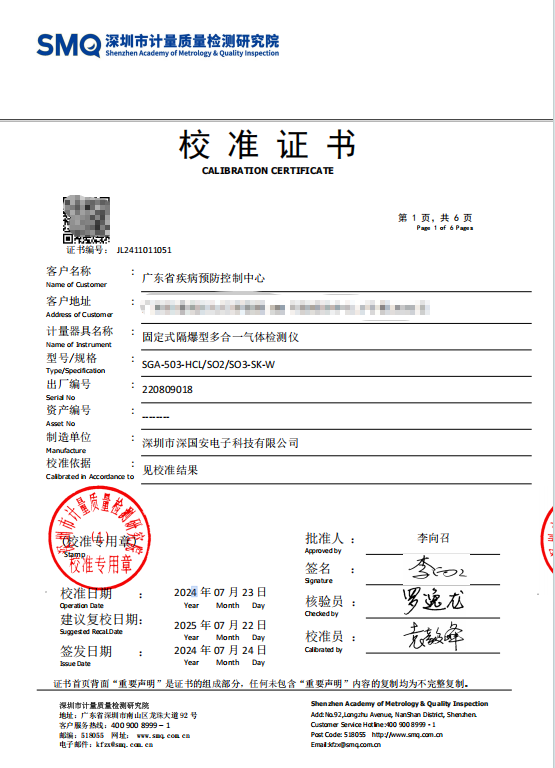Click the serial number 220809018
This screenshot has height=768, width=555.
click(167, 390)
